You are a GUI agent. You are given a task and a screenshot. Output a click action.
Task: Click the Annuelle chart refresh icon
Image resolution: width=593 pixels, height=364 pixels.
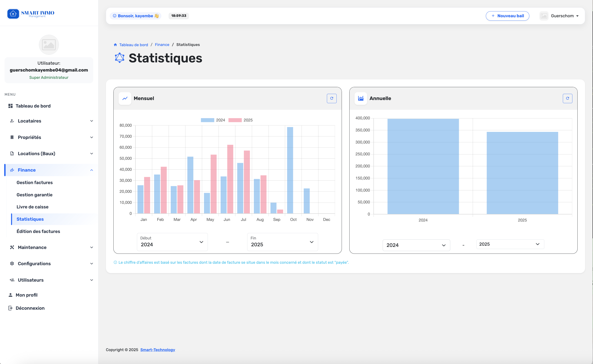(x=567, y=98)
